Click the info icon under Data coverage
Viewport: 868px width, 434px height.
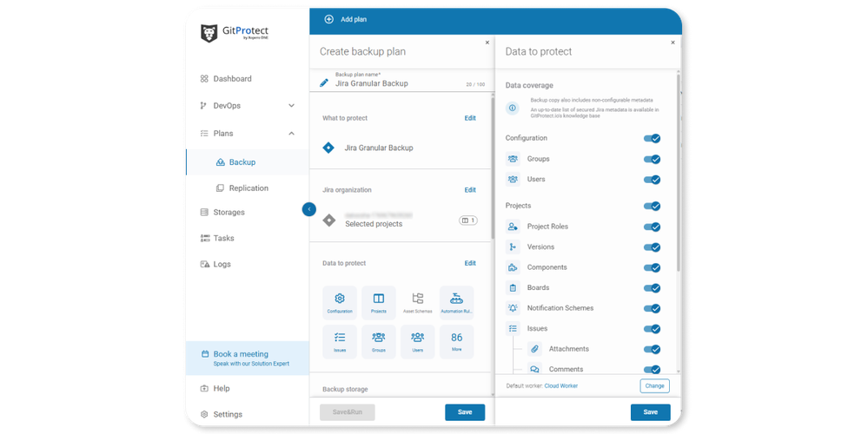513,108
